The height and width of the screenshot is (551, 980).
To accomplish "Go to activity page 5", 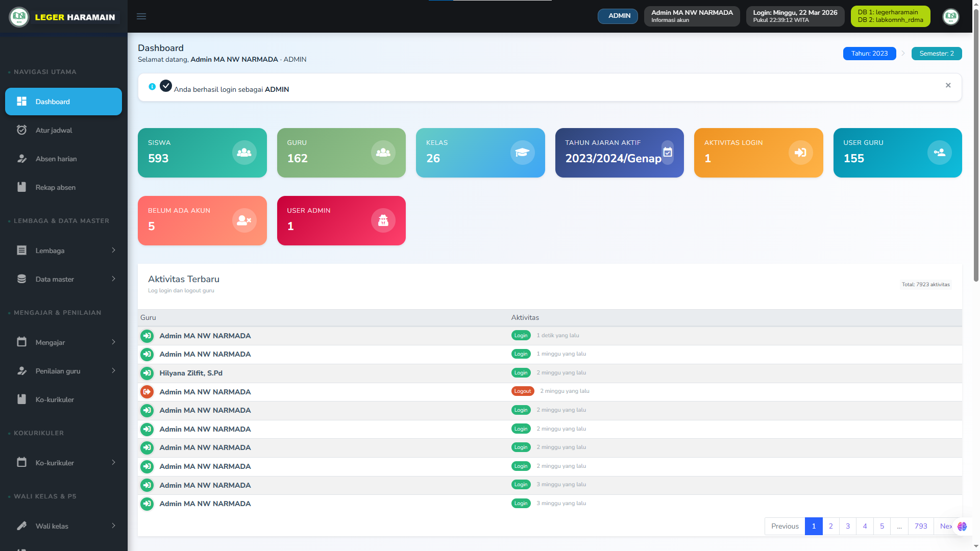I will coord(882,526).
